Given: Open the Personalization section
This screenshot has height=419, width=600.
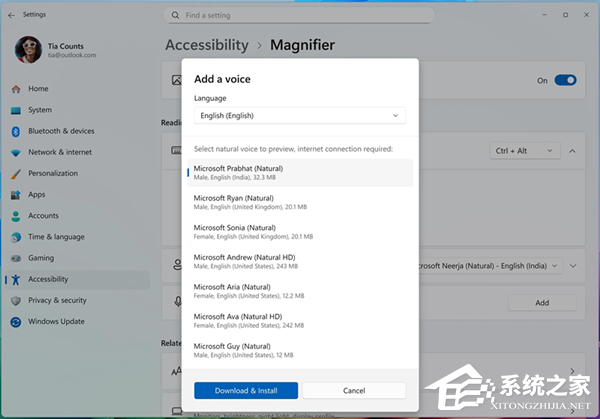Looking at the screenshot, I should point(52,173).
